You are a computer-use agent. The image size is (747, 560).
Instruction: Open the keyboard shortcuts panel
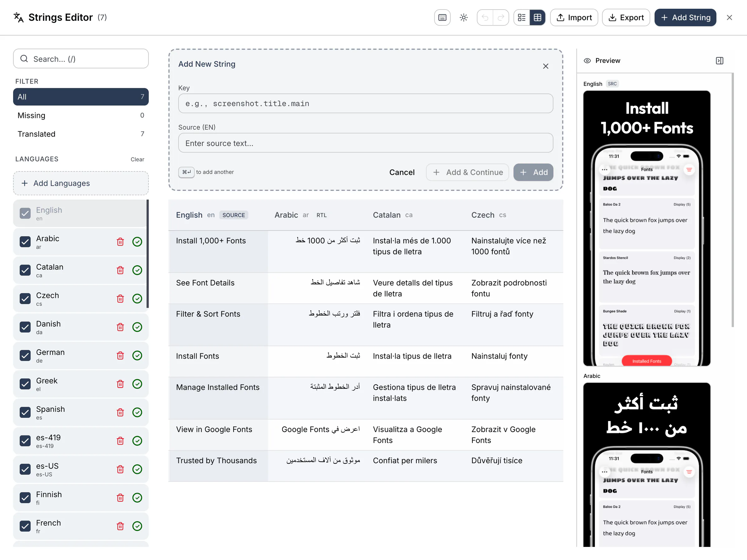[442, 17]
